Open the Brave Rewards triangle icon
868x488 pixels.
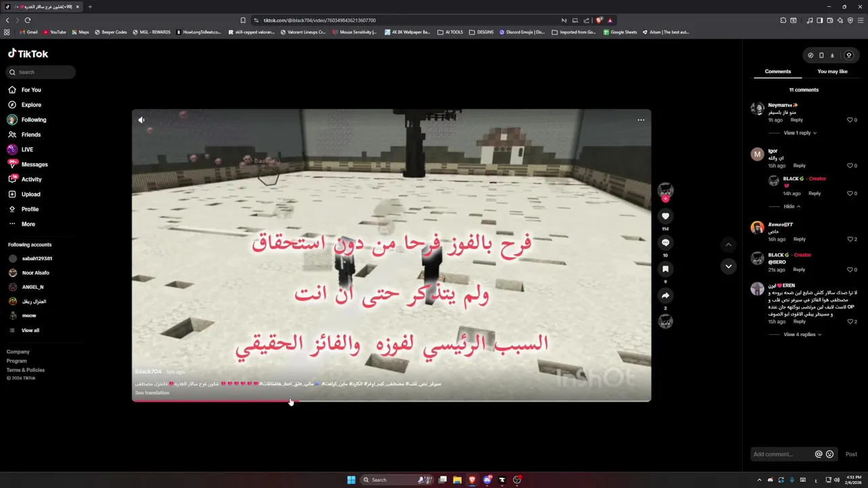610,20
